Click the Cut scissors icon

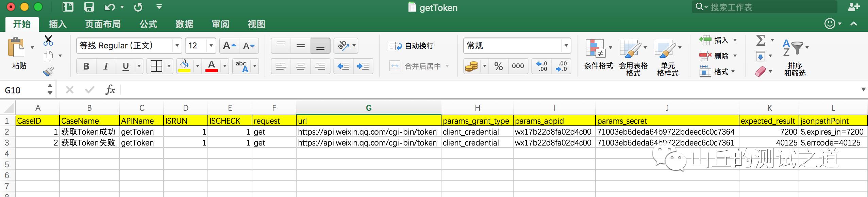click(48, 40)
